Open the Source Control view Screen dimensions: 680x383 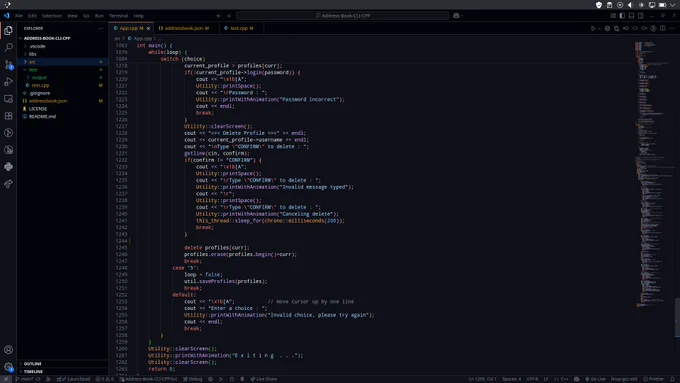tap(8, 65)
